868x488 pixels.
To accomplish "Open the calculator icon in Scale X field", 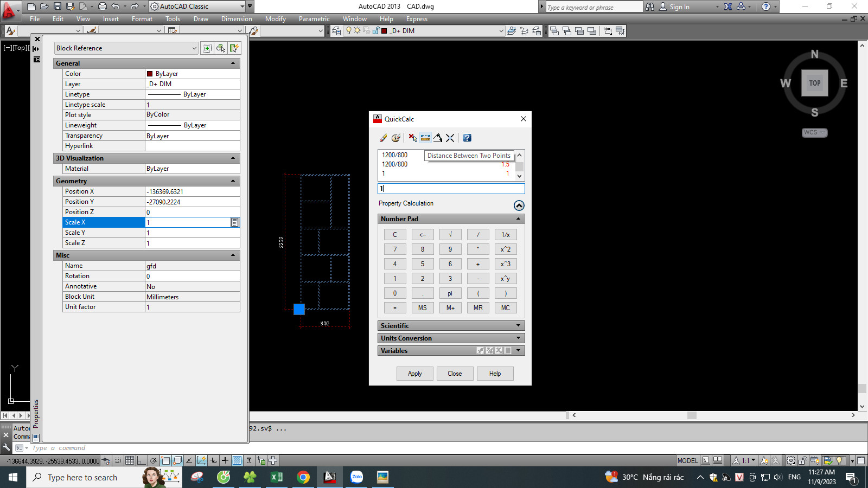I will [x=234, y=222].
